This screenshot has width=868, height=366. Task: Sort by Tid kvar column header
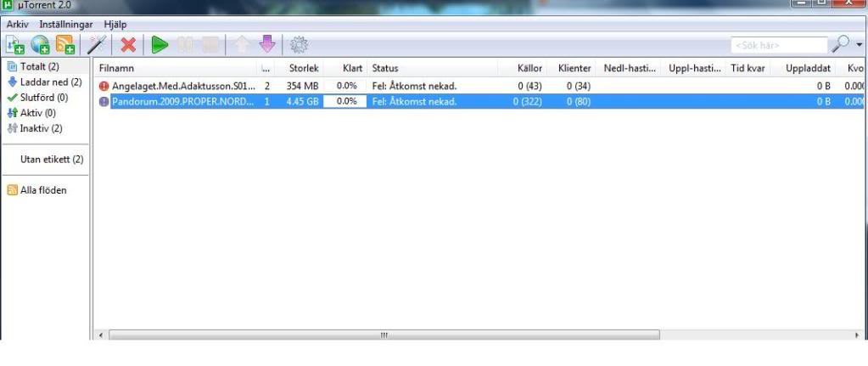[748, 68]
